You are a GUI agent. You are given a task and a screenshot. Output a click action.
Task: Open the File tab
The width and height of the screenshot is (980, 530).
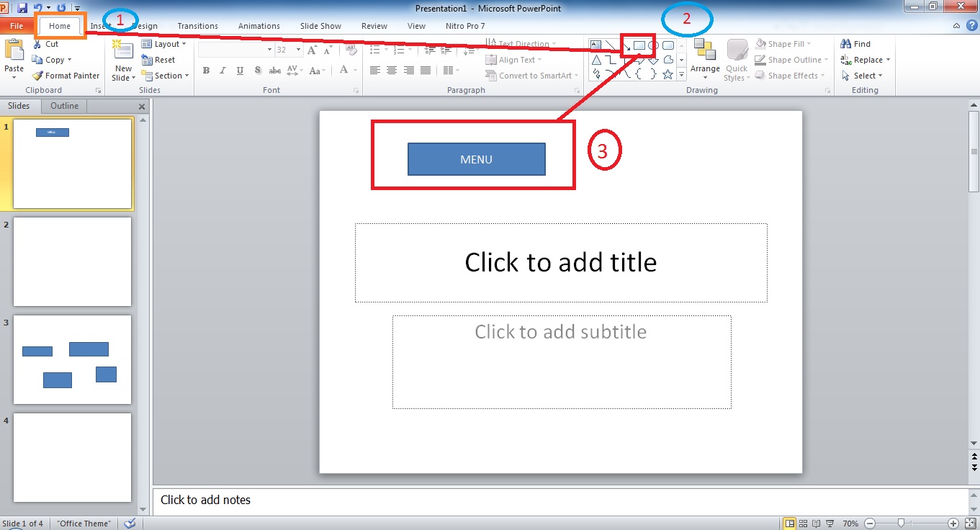click(x=16, y=26)
